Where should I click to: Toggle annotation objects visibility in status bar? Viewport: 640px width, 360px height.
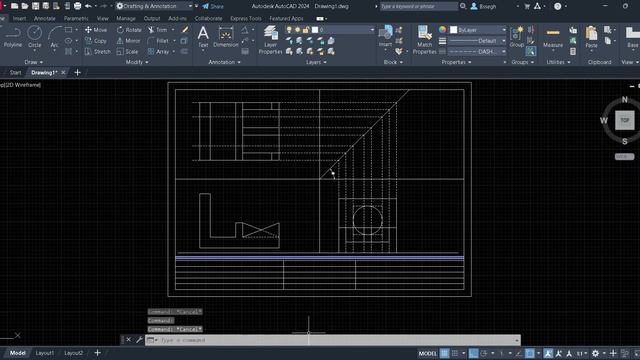coord(548,353)
